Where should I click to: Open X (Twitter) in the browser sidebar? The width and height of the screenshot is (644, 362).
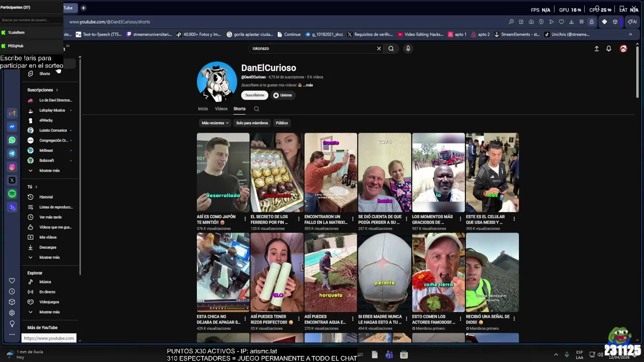12,180
